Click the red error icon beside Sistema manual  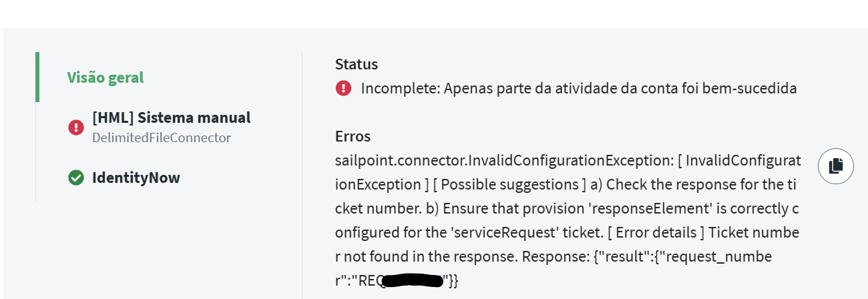pyautogui.click(x=76, y=127)
